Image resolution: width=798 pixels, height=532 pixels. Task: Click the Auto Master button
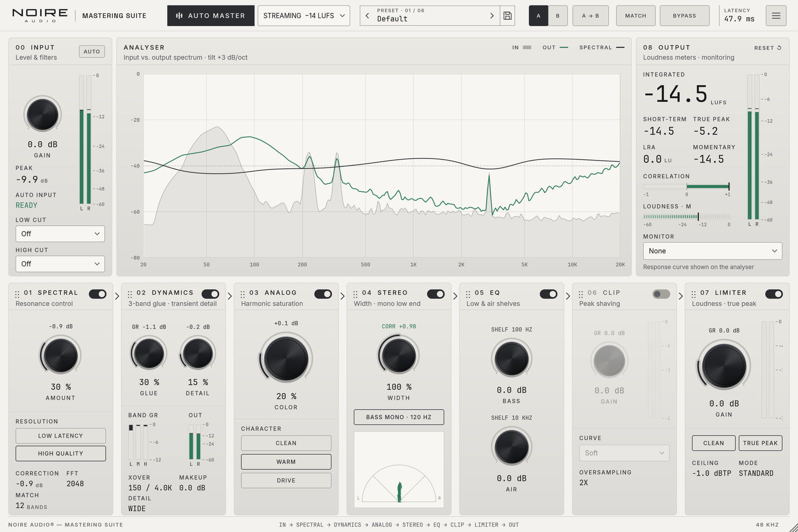[211, 15]
